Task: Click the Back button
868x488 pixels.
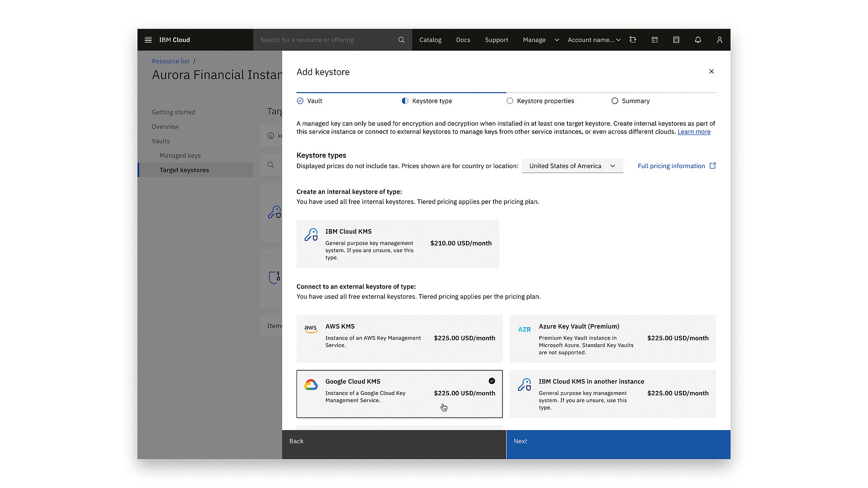Action: 394,445
